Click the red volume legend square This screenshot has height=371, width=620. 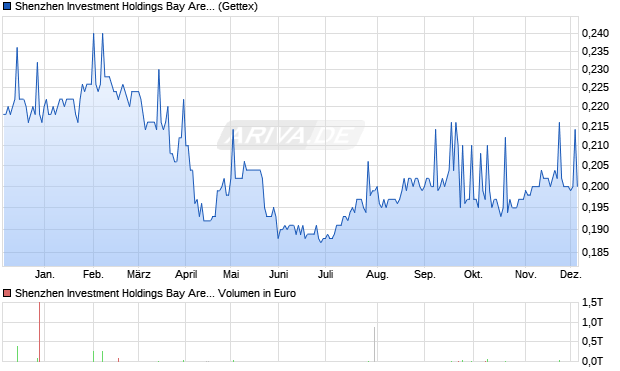7,293
